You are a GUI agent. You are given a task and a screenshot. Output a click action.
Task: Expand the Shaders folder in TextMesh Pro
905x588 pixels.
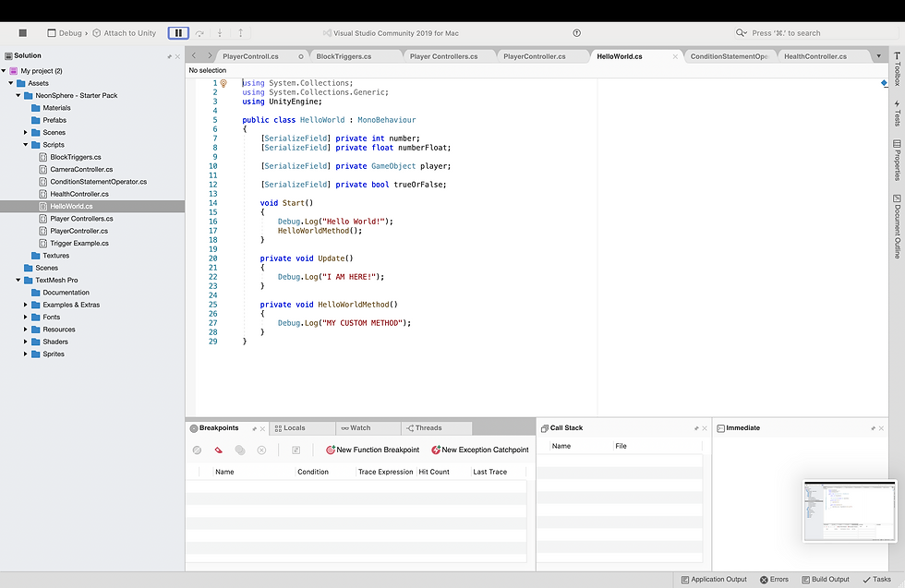pos(26,342)
